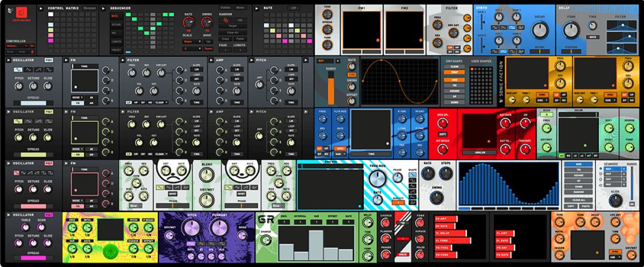Select first waveform in pink oscillator
The height and width of the screenshot is (267, 644).
(x=16, y=173)
